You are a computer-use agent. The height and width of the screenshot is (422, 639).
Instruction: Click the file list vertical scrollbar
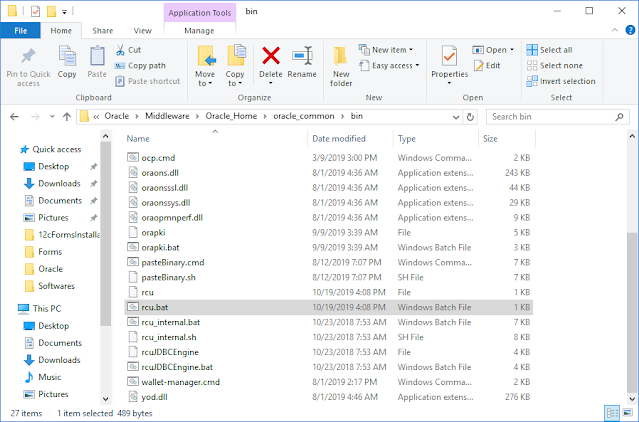(x=632, y=312)
